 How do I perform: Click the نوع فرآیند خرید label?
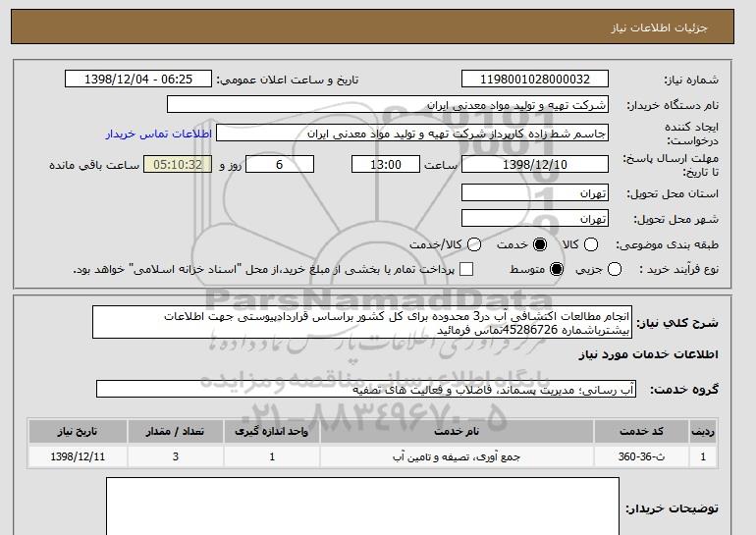click(678, 269)
